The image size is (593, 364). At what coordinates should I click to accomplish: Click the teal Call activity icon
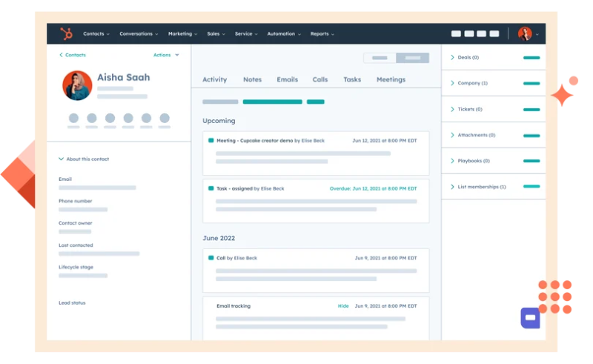point(211,258)
